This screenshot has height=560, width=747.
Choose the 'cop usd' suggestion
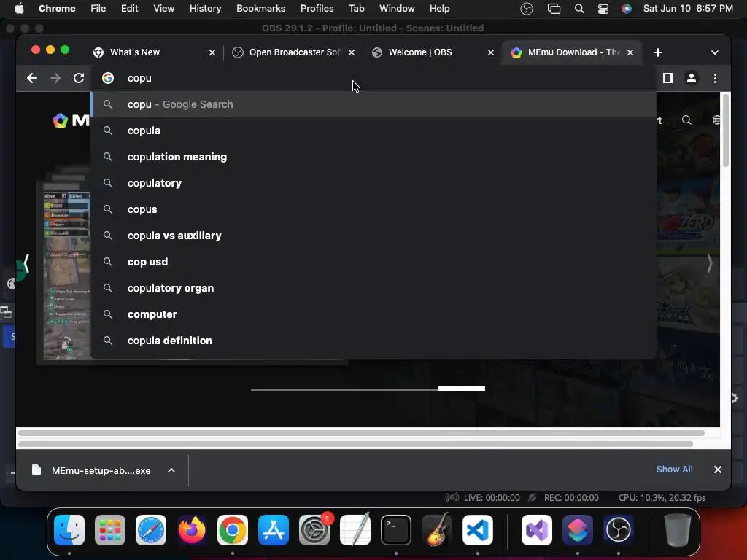373,262
